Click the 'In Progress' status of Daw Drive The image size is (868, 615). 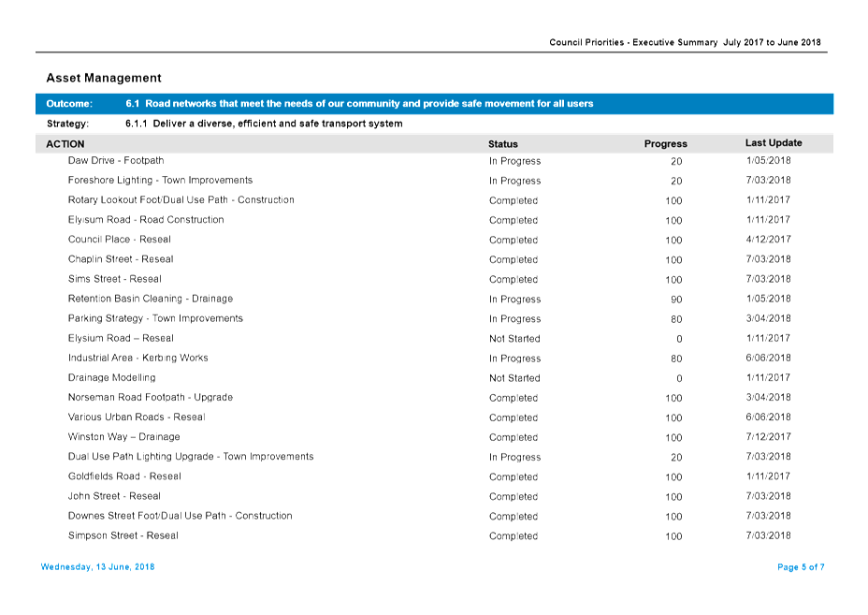point(514,161)
